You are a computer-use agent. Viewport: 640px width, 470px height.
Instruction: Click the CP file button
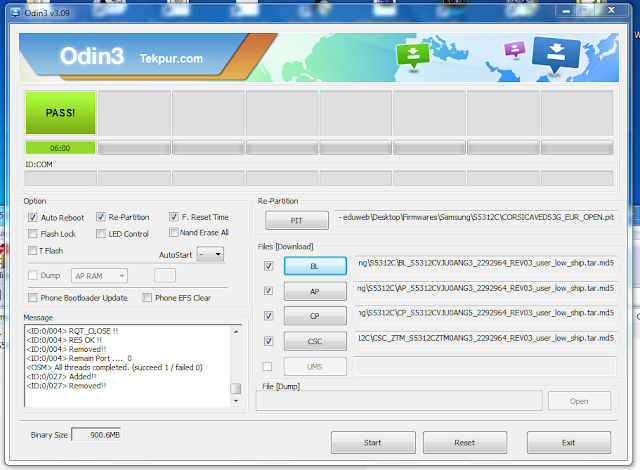tap(315, 316)
